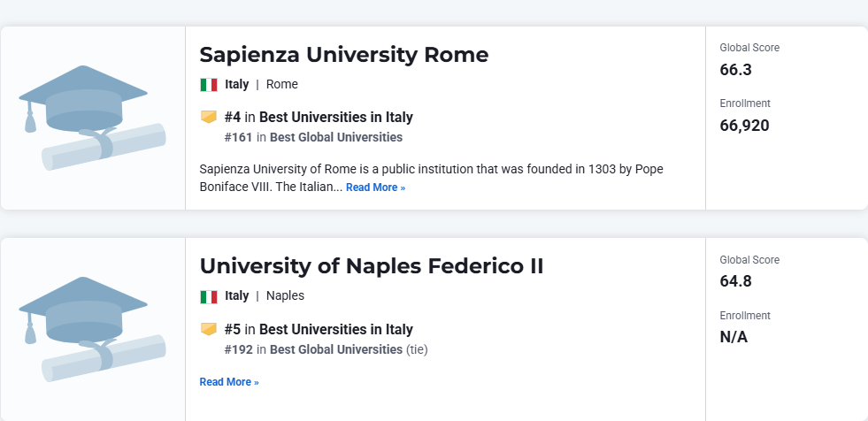Click Naples Federico II graduation cap icon

[92, 329]
